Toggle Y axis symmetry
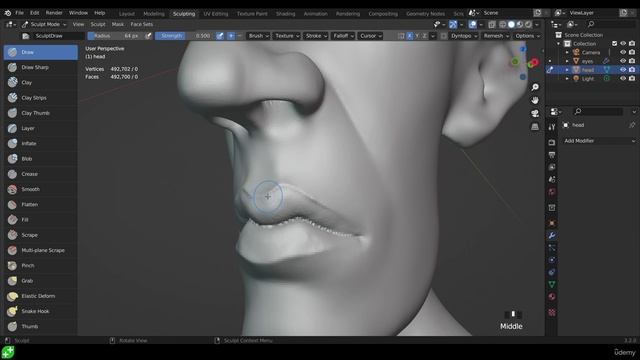This screenshot has height=360, width=640. (417, 36)
